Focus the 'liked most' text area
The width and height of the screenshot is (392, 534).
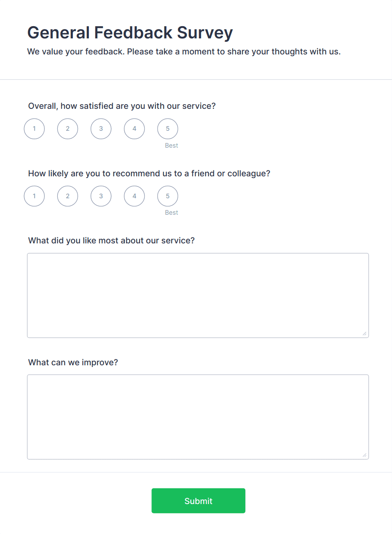coord(198,295)
